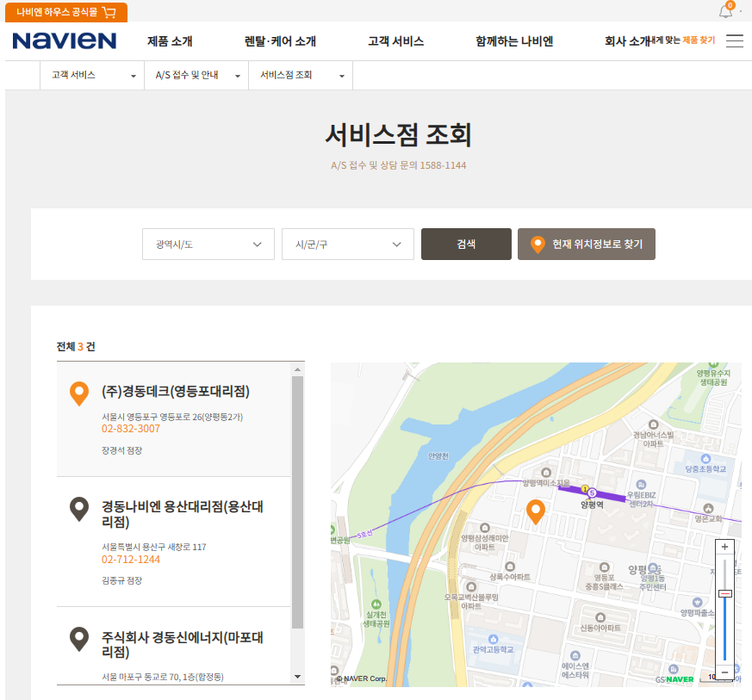Click the shopping cart icon in the orange banner

click(x=109, y=12)
